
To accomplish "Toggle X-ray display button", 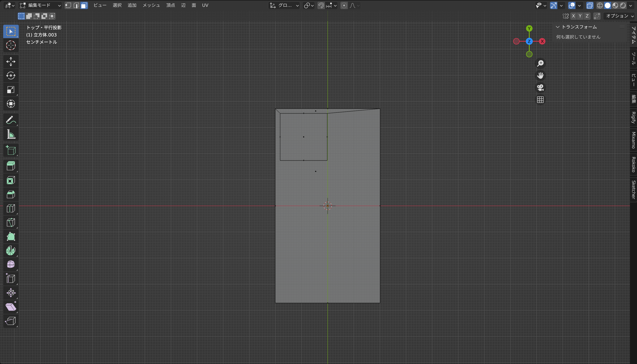I will point(590,5).
